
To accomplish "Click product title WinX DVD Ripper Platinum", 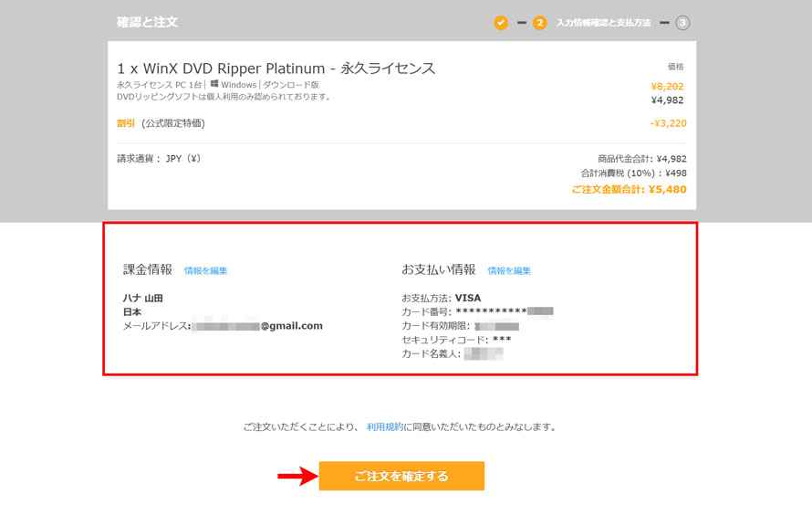I will (x=276, y=68).
